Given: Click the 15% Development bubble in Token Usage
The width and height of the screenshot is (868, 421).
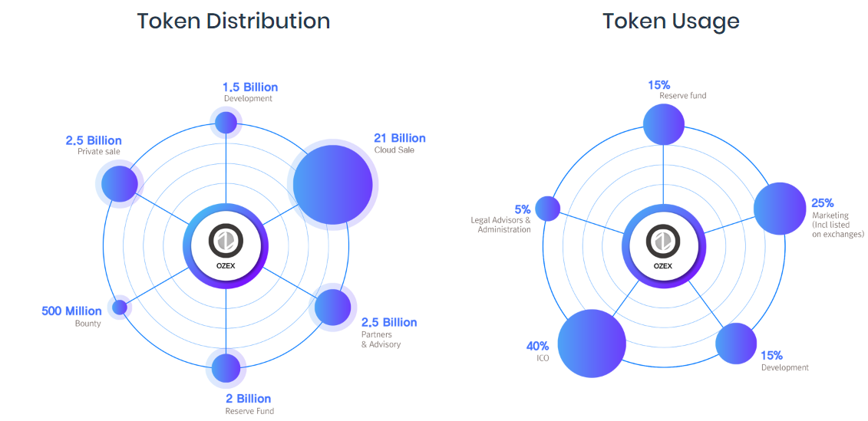Looking at the screenshot, I should point(736,343).
